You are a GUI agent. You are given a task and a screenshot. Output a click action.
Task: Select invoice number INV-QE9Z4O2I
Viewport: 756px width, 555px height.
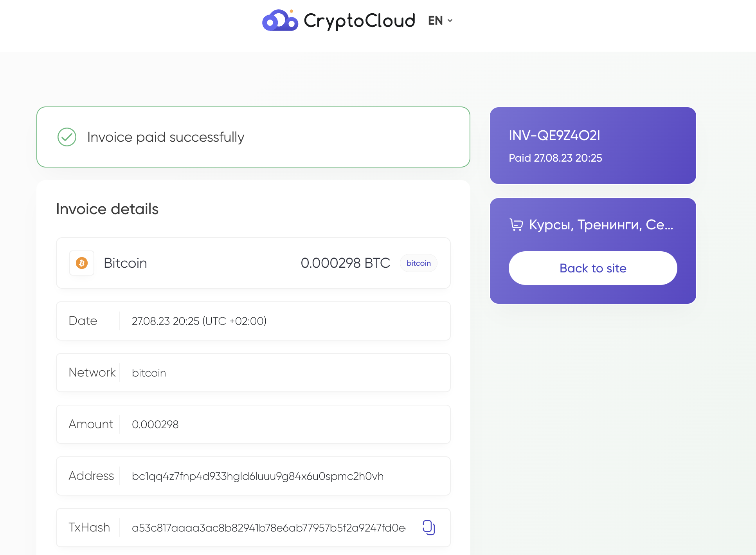(554, 135)
